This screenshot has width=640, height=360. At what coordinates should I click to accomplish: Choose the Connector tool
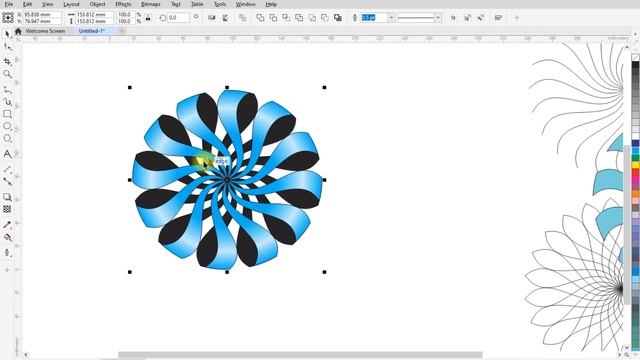click(7, 182)
